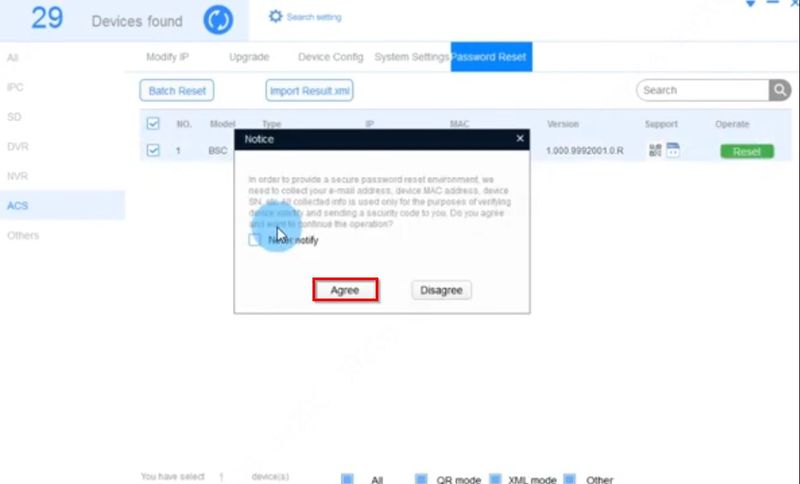Click Import Result.xml button
The width and height of the screenshot is (800, 484).
(x=309, y=90)
